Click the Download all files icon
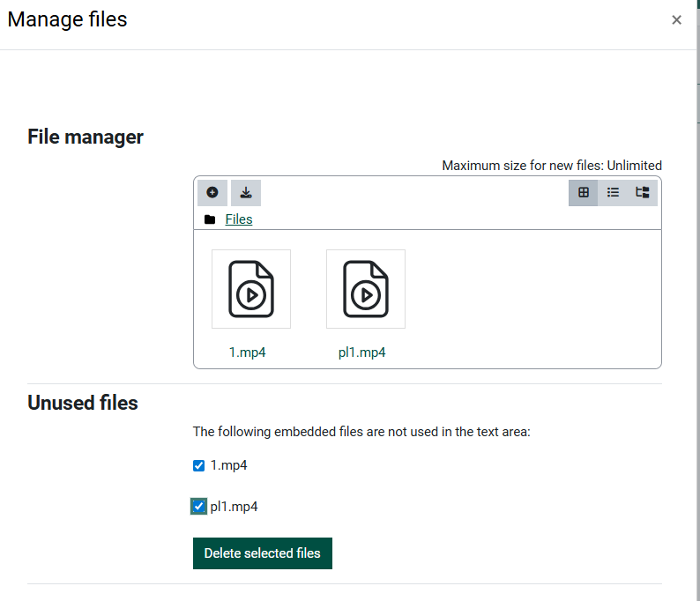The width and height of the screenshot is (700, 601). [x=246, y=192]
